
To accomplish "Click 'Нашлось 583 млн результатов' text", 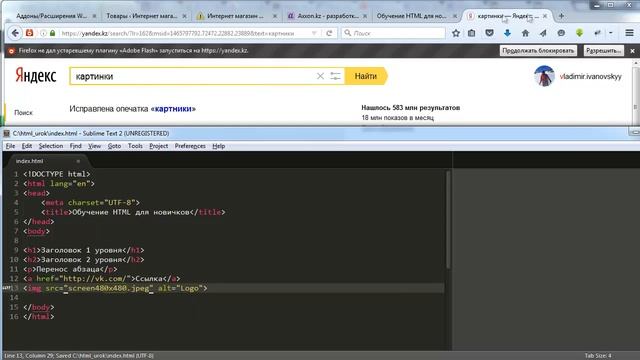I will [x=411, y=108].
